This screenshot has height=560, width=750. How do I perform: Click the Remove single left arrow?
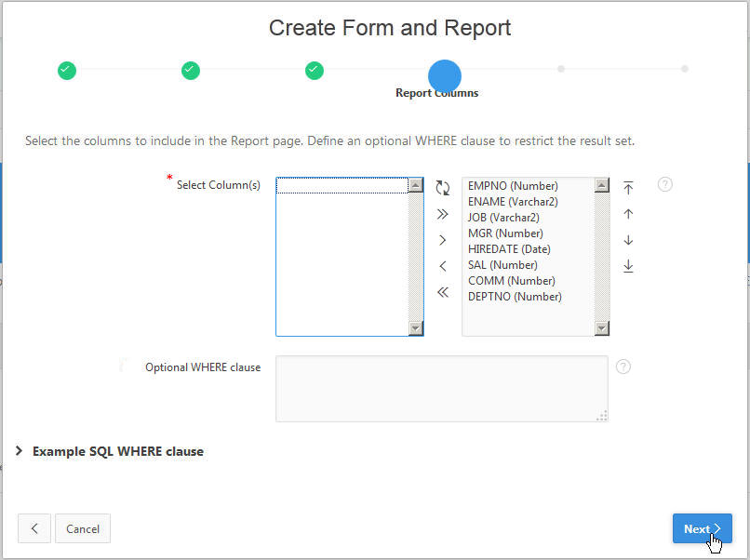click(x=443, y=266)
